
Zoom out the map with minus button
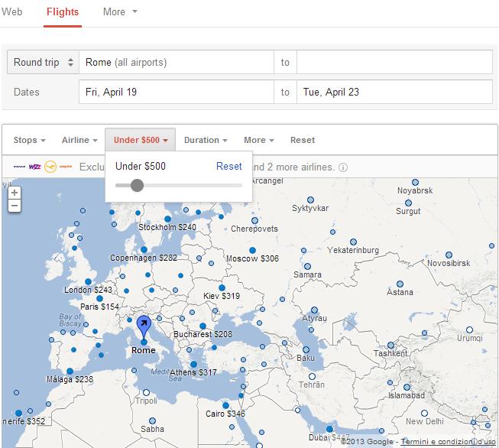click(x=15, y=206)
